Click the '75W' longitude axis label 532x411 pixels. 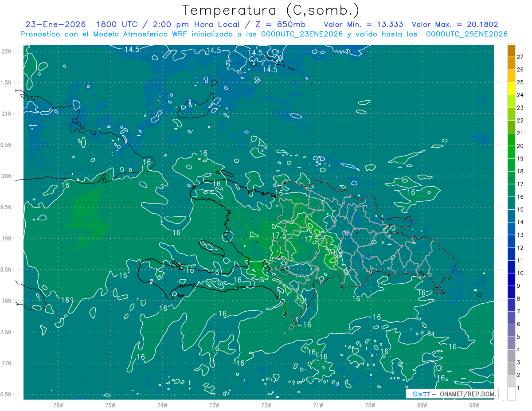[x=110, y=405]
